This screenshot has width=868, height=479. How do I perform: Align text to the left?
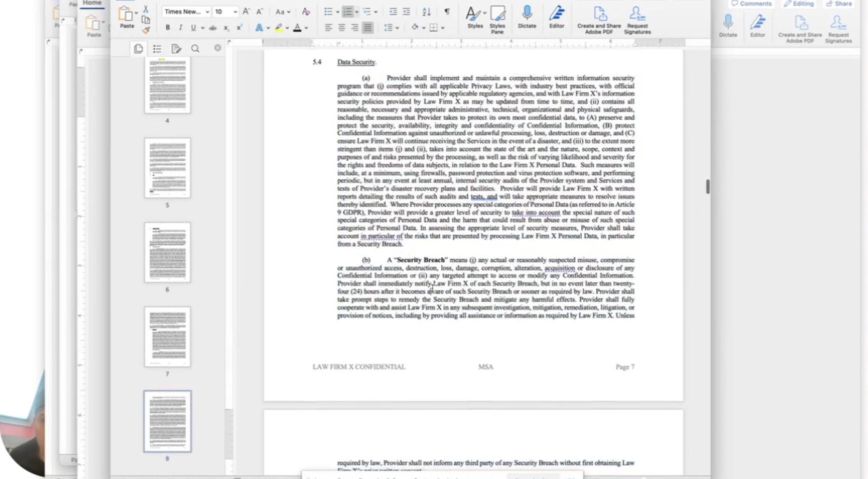coord(328,27)
